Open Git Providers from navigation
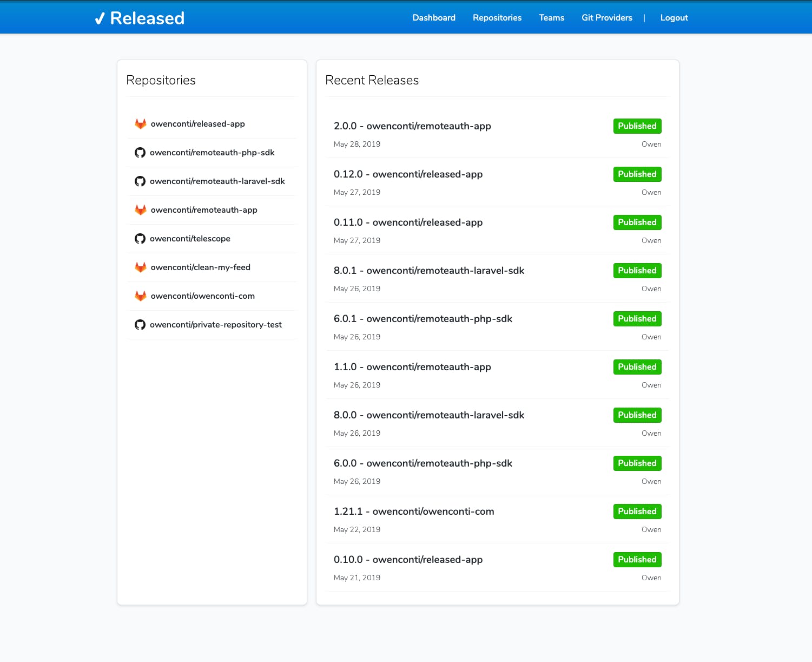Viewport: 812px width, 662px height. (x=607, y=18)
